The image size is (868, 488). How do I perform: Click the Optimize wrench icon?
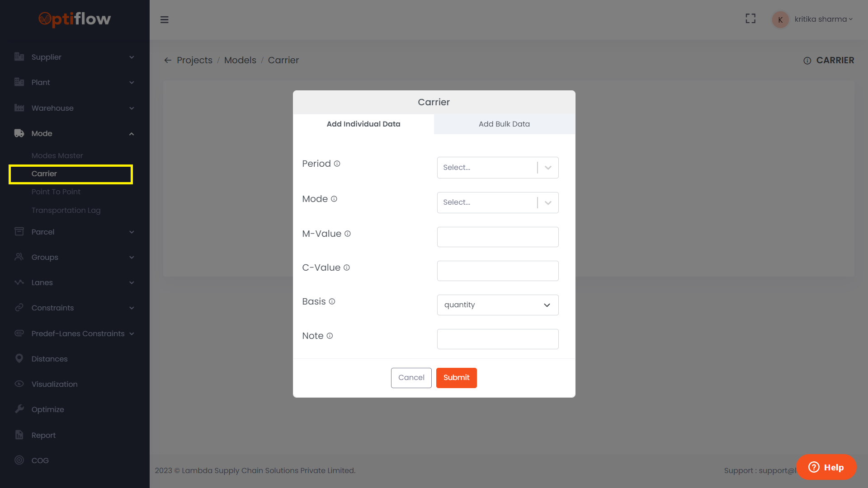pos(19,409)
